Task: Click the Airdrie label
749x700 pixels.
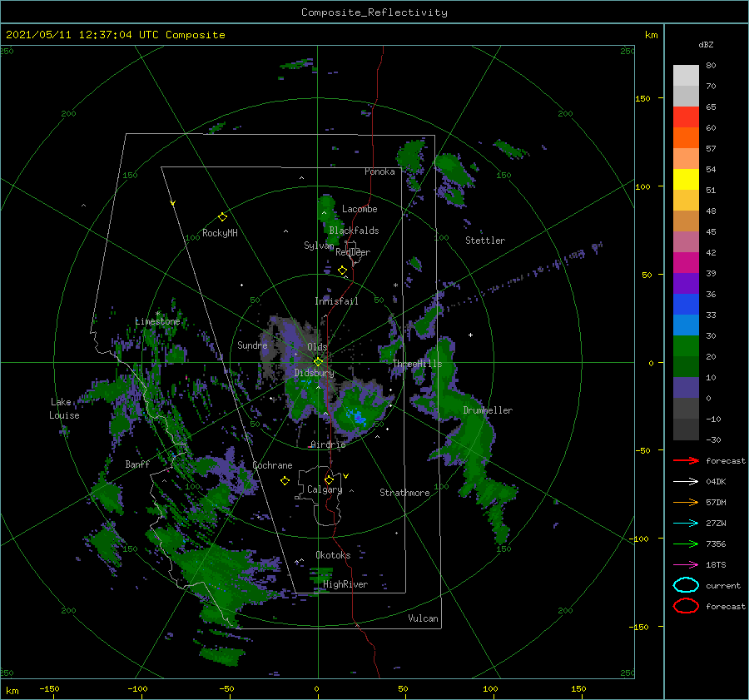Action: pos(328,444)
